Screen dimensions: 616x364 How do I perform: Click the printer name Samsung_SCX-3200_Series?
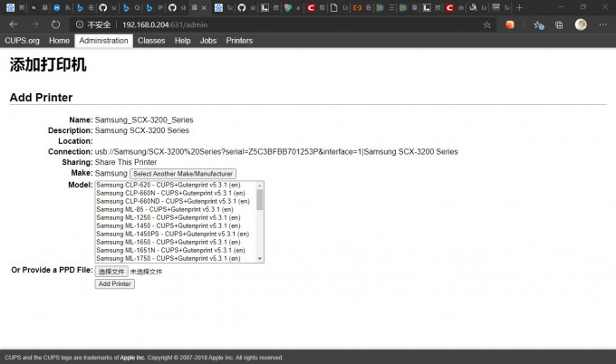pos(144,120)
